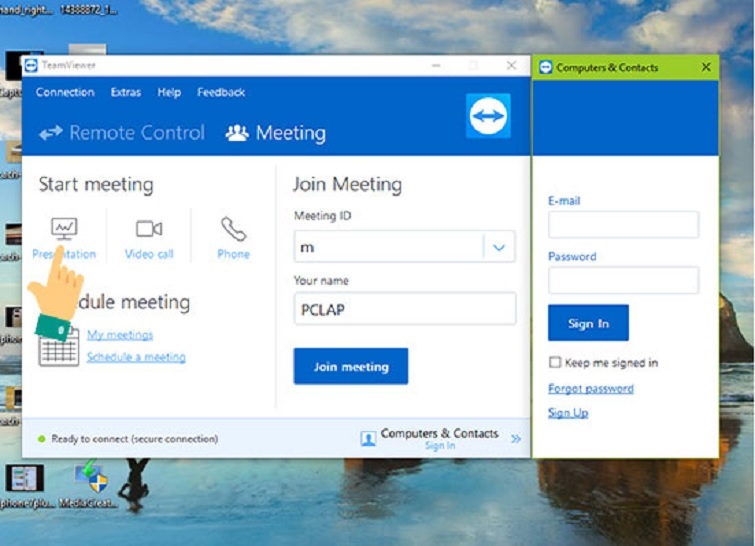This screenshot has width=755, height=546.
Task: Click the Ready to connect status text
Action: pos(135,439)
